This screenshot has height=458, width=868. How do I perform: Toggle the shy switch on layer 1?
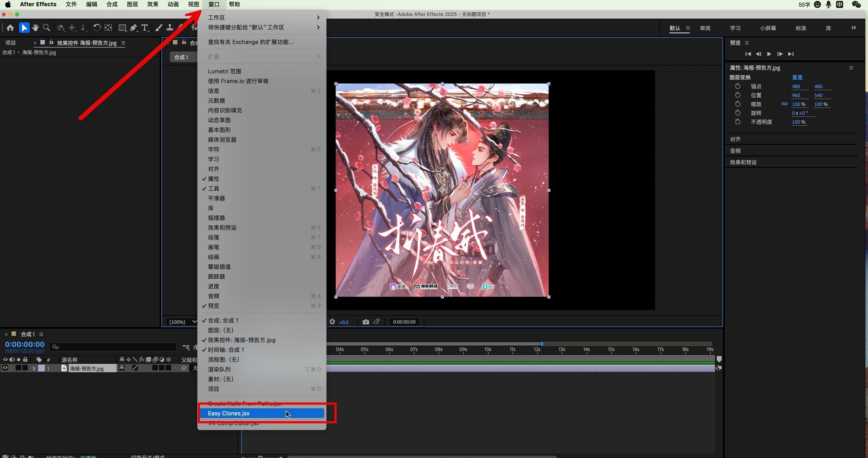[x=122, y=368]
